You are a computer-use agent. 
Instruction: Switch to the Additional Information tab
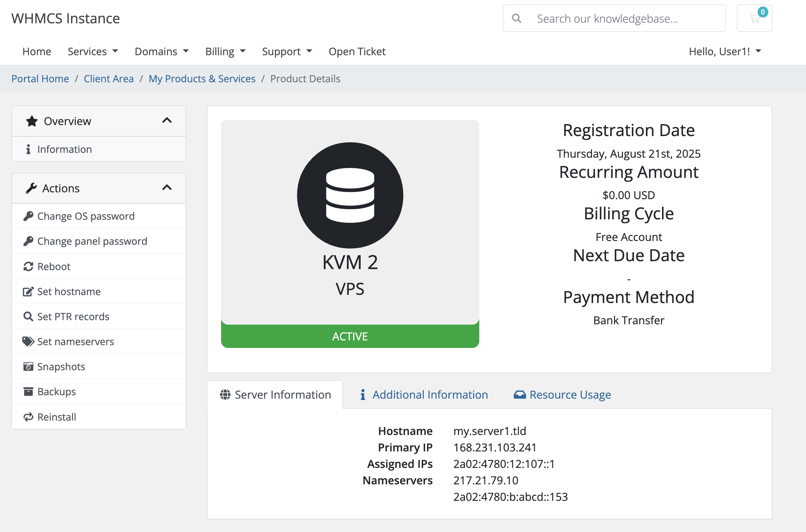click(x=423, y=395)
